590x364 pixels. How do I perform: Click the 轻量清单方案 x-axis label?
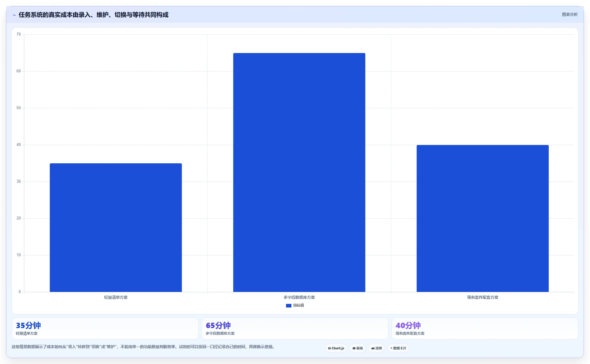point(116,297)
